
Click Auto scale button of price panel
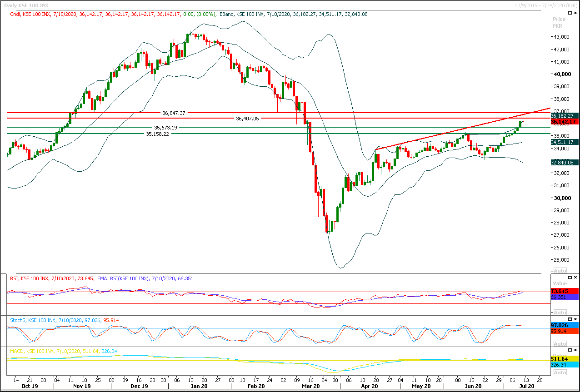(x=560, y=270)
